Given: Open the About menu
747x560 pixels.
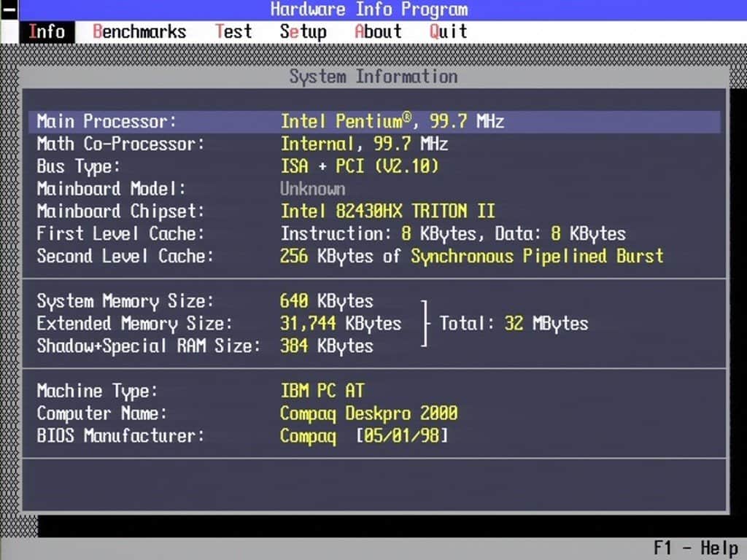Looking at the screenshot, I should (x=379, y=32).
